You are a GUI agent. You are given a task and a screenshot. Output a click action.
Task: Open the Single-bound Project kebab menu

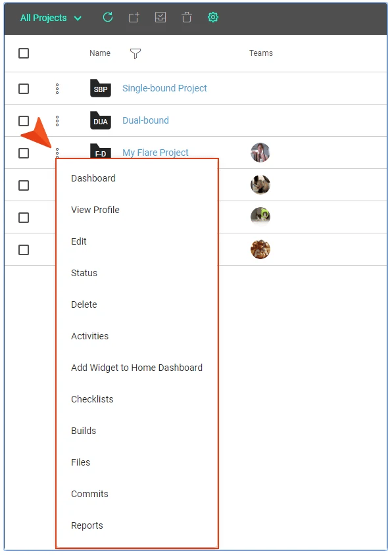pyautogui.click(x=57, y=89)
